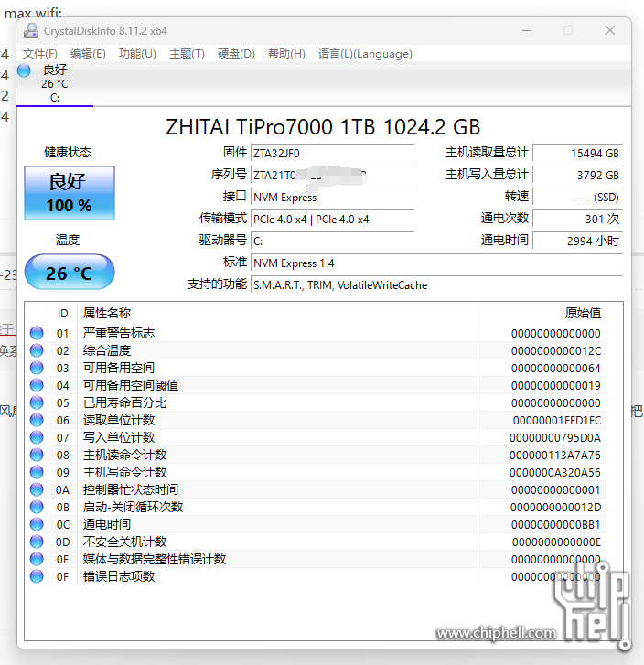Click raw value 00000001EFD1EC
This screenshot has height=665, width=644.
tap(557, 420)
